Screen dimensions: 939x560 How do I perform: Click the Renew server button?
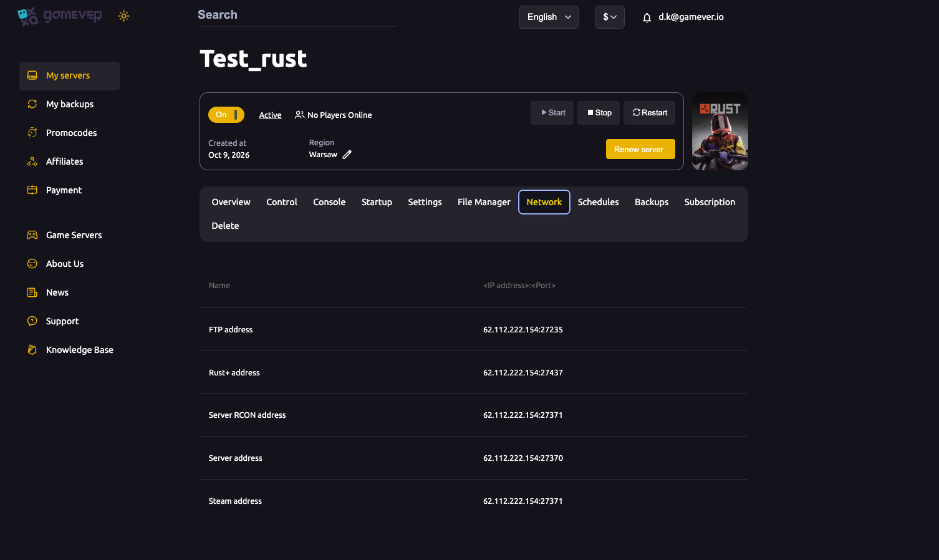640,149
